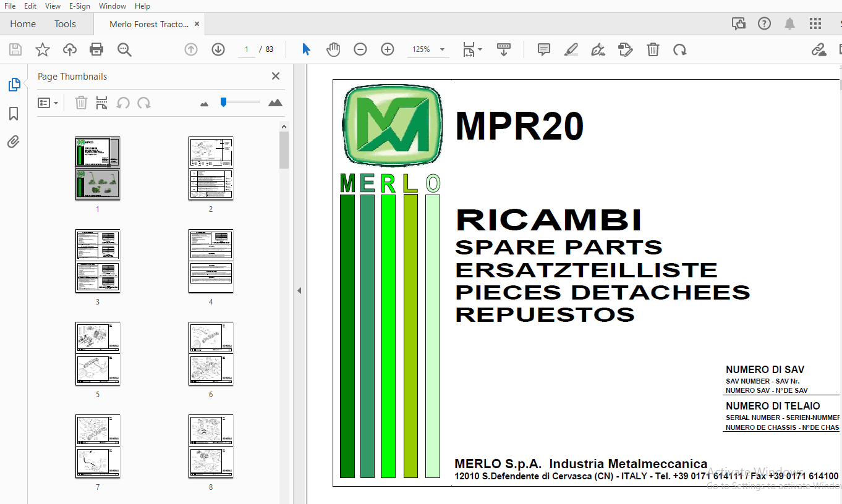Open the apps grid icon

click(x=815, y=23)
